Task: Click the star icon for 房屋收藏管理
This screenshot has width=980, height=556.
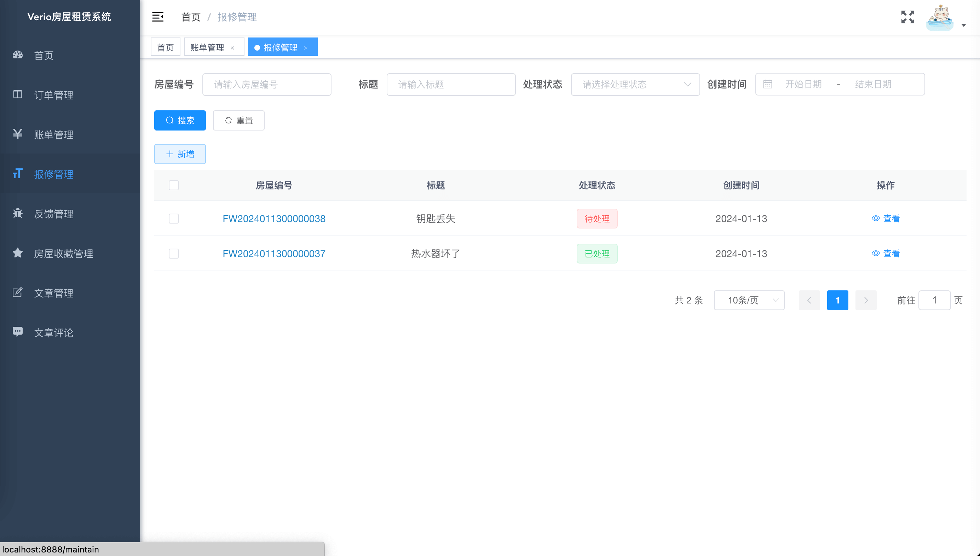Action: point(18,253)
